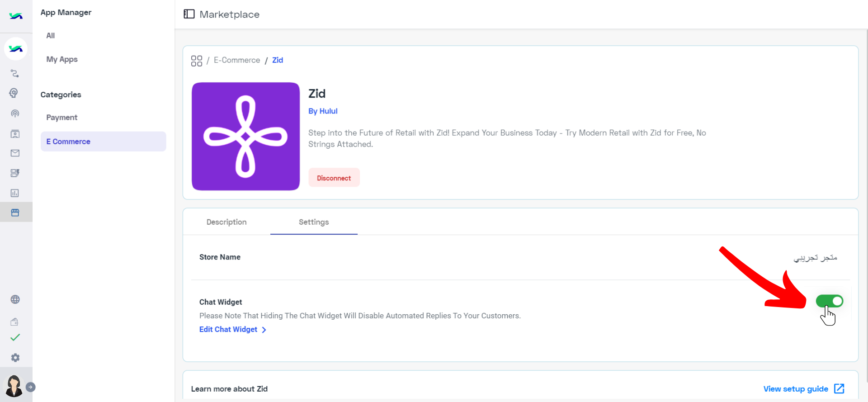
Task: Expand the user profile arrow near avatar
Action: [x=30, y=387]
